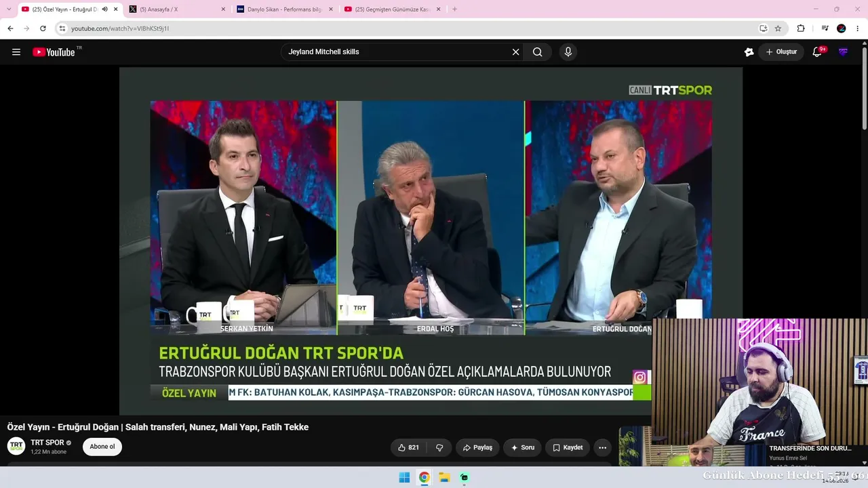Image resolution: width=868 pixels, height=488 pixels.
Task: Go to the YouTube home logo
Action: (54, 52)
